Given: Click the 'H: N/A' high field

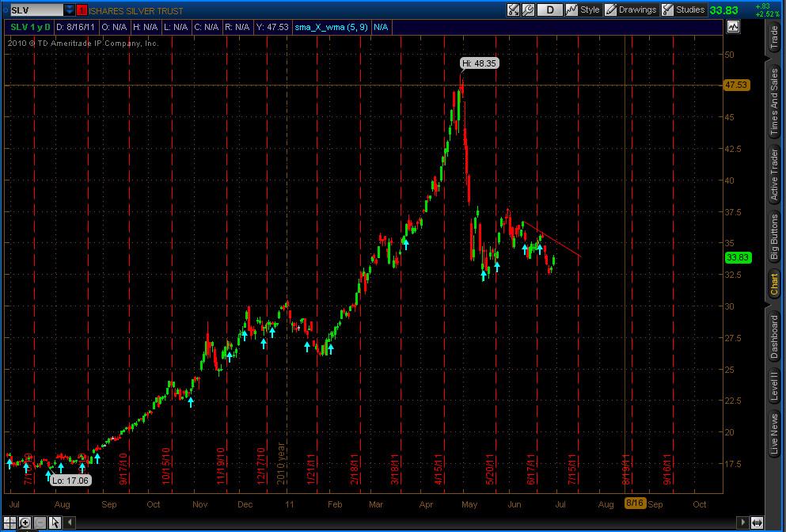Looking at the screenshot, I should coord(146,27).
